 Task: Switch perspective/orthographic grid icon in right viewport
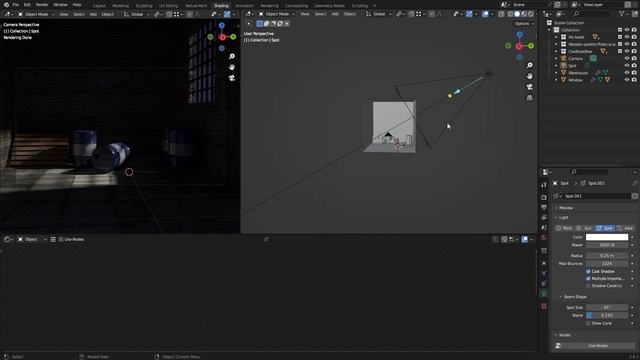pyautogui.click(x=529, y=98)
